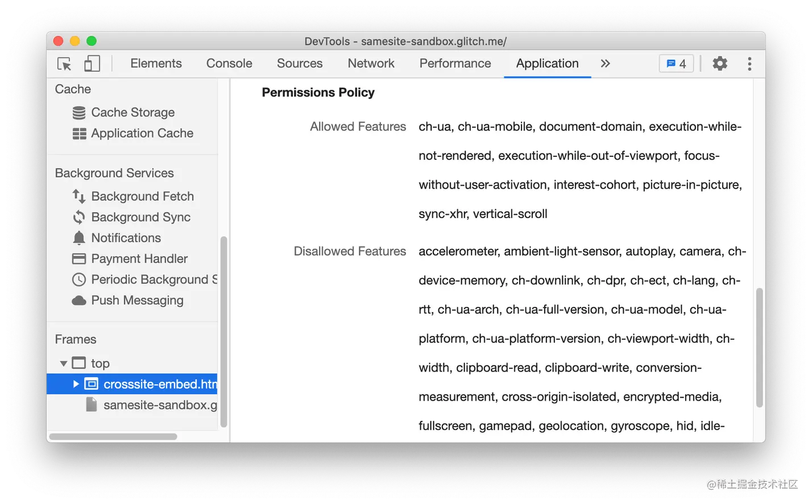Minimize DevTools window with yellow button

point(74,41)
